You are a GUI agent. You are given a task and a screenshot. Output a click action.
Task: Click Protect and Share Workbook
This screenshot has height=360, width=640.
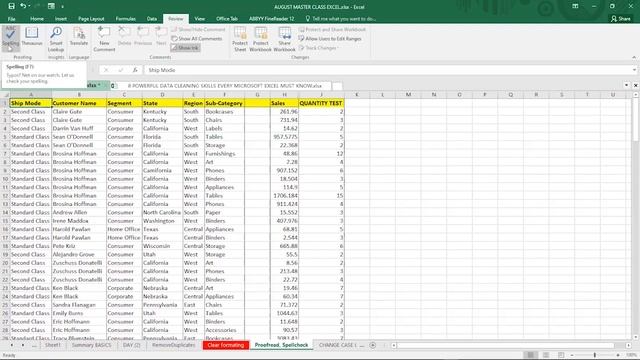332,30
